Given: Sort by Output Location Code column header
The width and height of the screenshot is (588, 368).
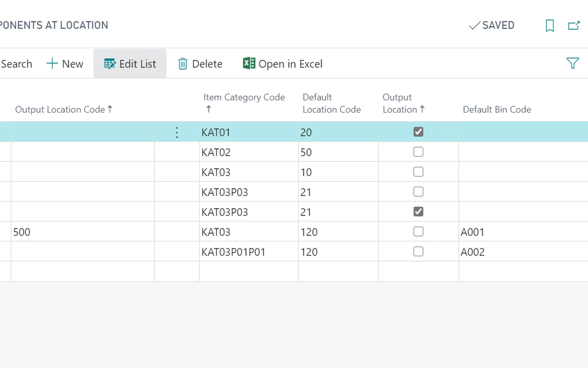Looking at the screenshot, I should 64,109.
